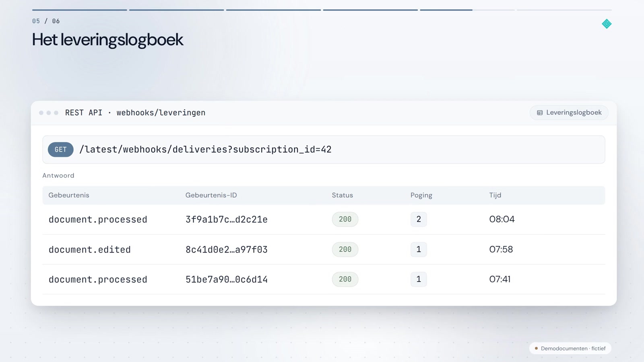Click the Status column header
Screen dimensions: 644x362
[x=342, y=195]
